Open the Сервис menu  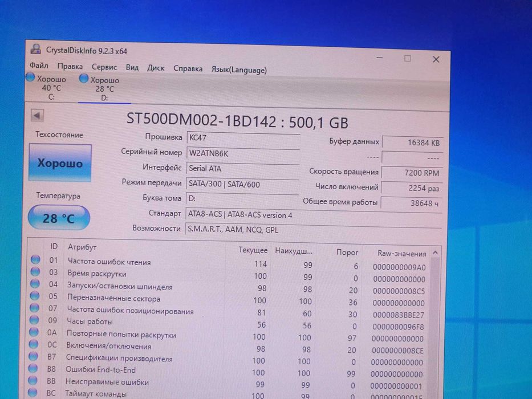(x=104, y=67)
